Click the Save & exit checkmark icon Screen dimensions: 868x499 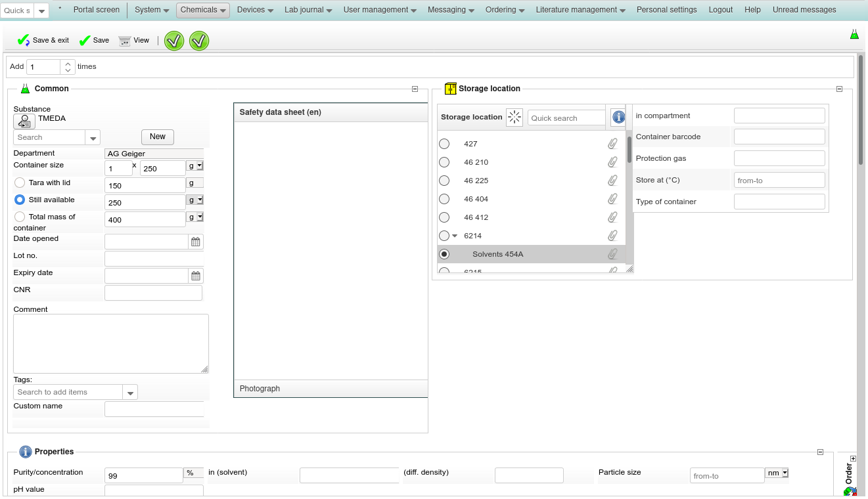pos(24,41)
